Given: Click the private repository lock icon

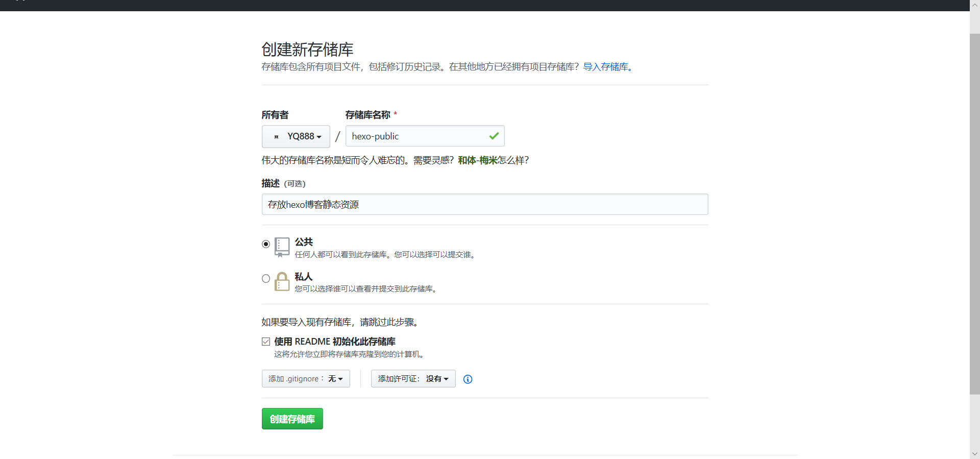Looking at the screenshot, I should [x=282, y=281].
